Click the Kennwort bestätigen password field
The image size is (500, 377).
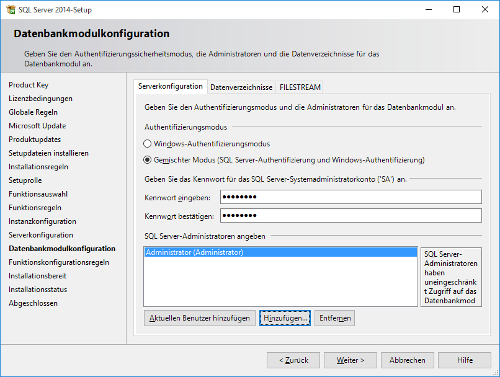pyautogui.click(x=351, y=215)
